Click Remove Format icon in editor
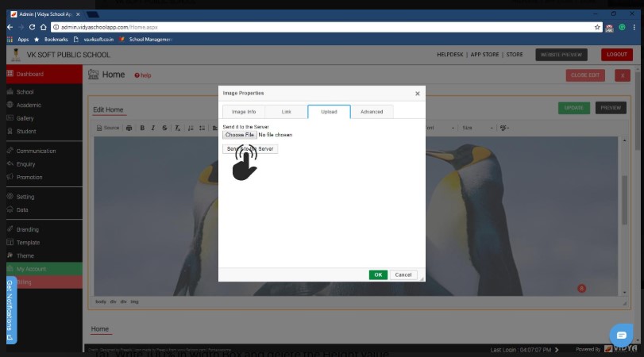Viewport: 644px width, 357px height. click(x=177, y=128)
